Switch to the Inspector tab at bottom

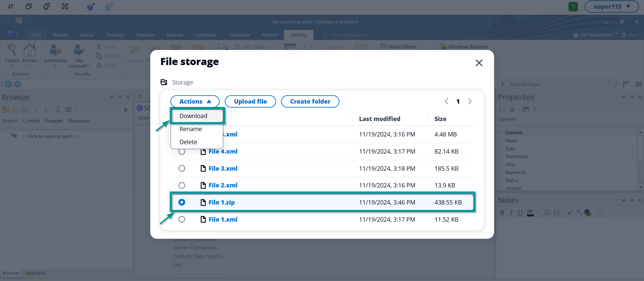coord(35,273)
